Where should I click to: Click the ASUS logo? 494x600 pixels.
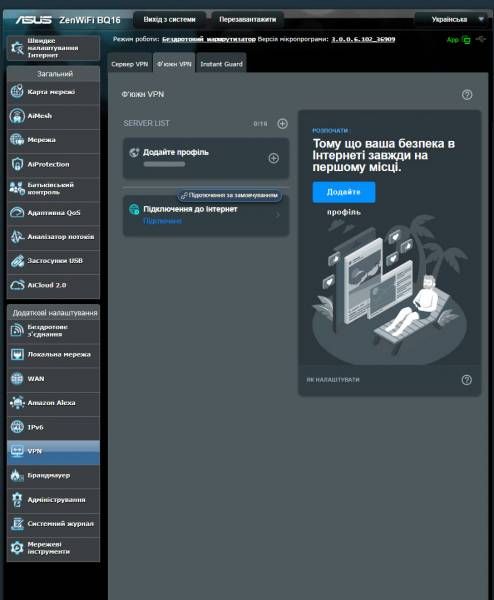(x=34, y=20)
